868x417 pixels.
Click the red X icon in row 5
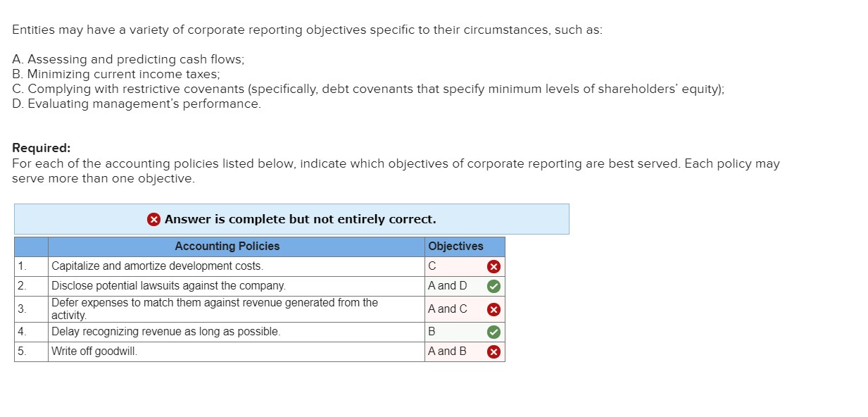pos(494,351)
